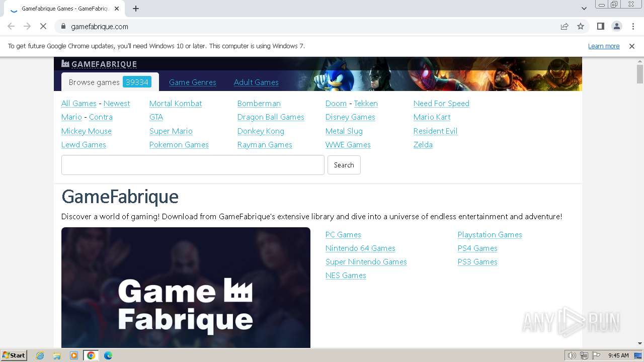Go to Contra games
Image resolution: width=644 pixels, height=362 pixels.
click(101, 117)
